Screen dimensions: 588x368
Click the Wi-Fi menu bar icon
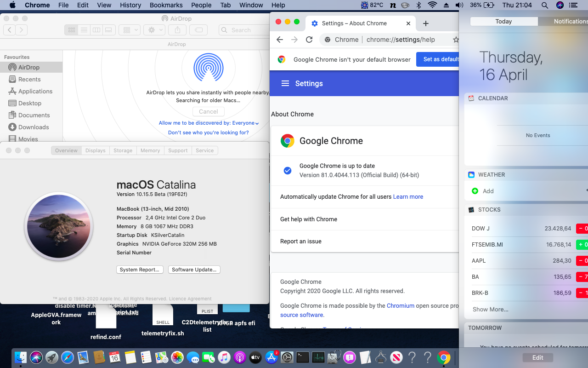click(432, 5)
